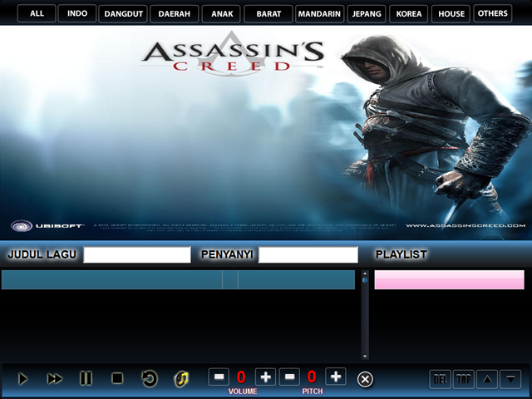Click the Assassin's Creed video display

coord(266,133)
